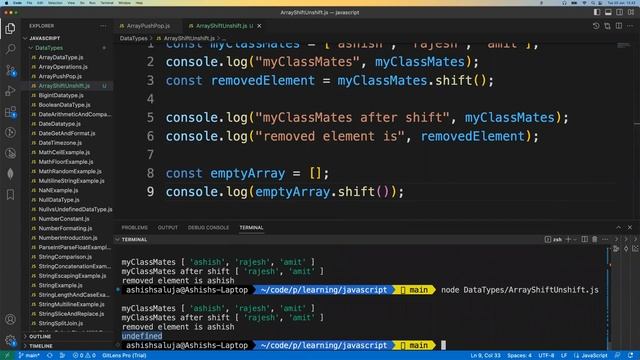Click the ArrayShiftUnshift.js breadcrumb

click(189, 38)
